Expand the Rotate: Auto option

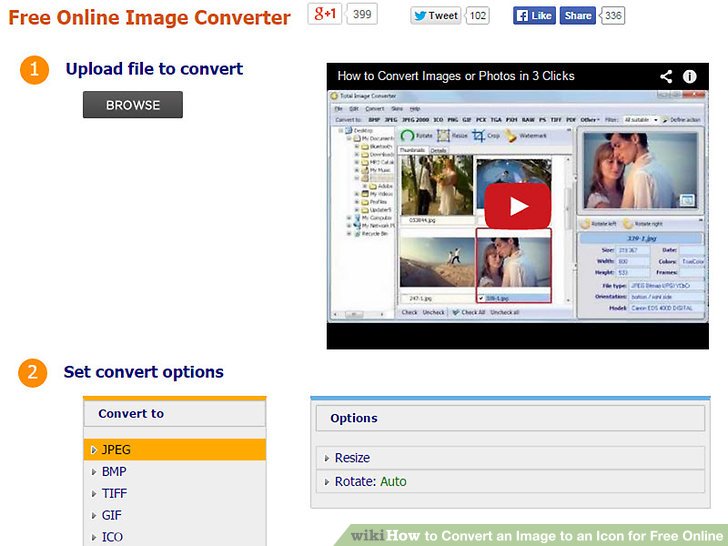click(510, 481)
